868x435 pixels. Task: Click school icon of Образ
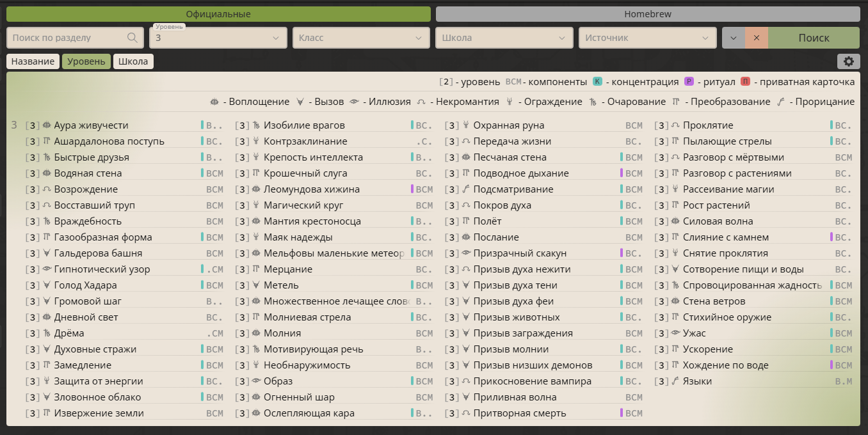[257, 381]
